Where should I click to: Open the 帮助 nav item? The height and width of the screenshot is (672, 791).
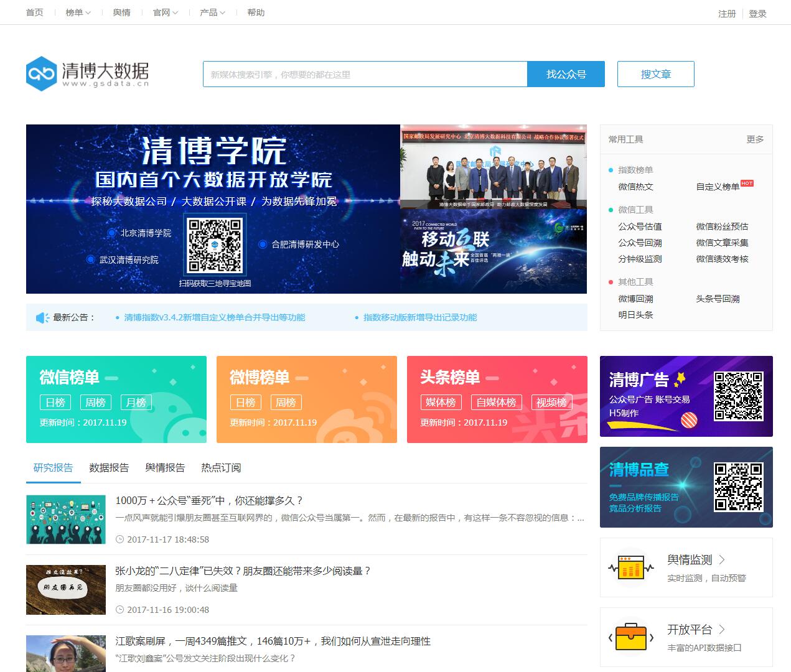[x=256, y=12]
